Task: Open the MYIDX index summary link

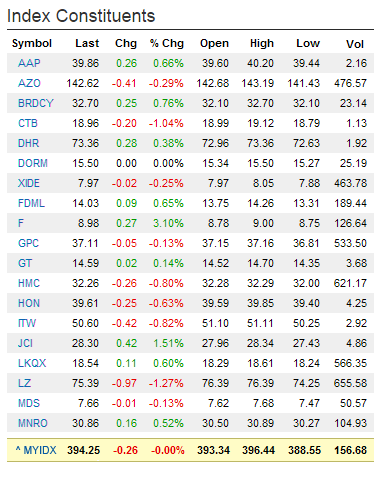Action: coord(36,450)
